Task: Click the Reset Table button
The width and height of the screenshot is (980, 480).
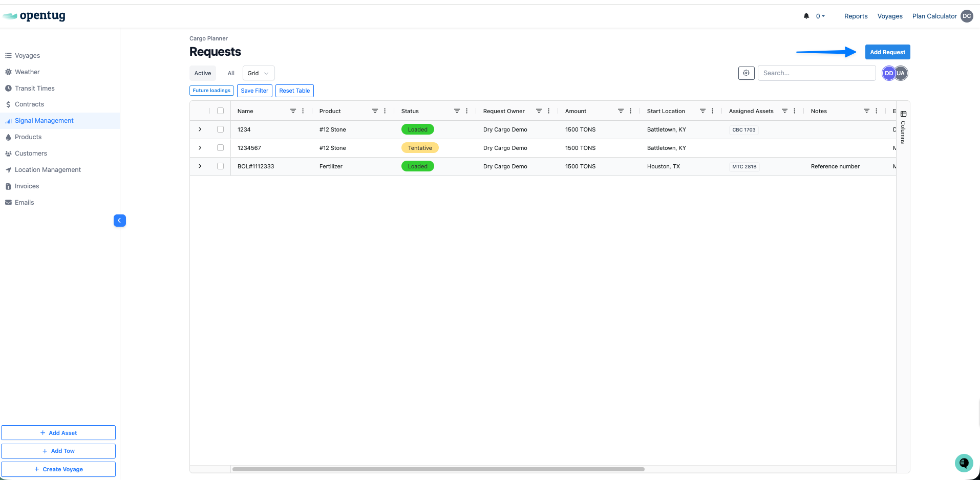Action: click(294, 91)
